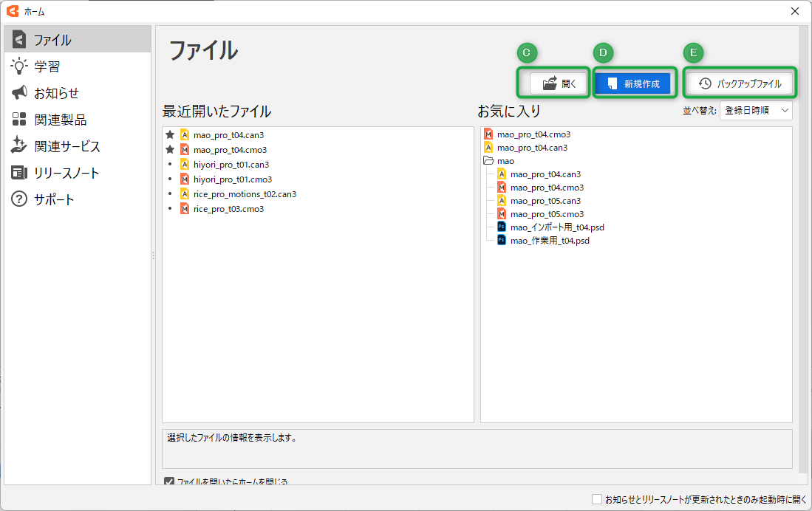Click the リリースノート newspaper icon
Image resolution: width=812 pixels, height=511 pixels.
[19, 173]
